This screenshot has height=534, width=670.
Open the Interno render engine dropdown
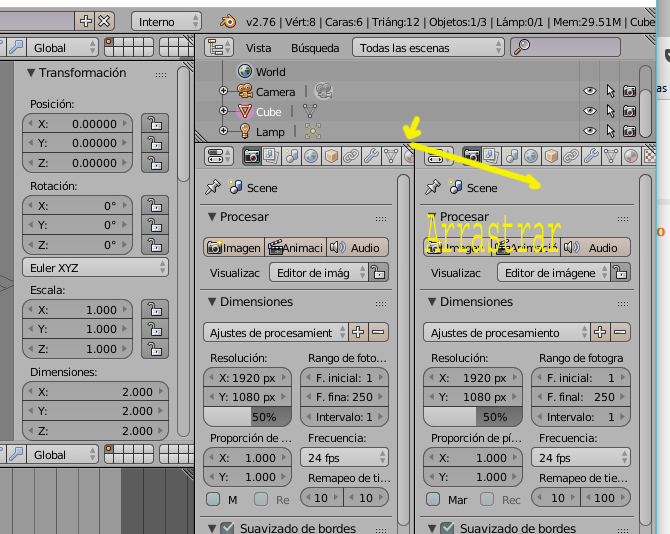click(166, 21)
